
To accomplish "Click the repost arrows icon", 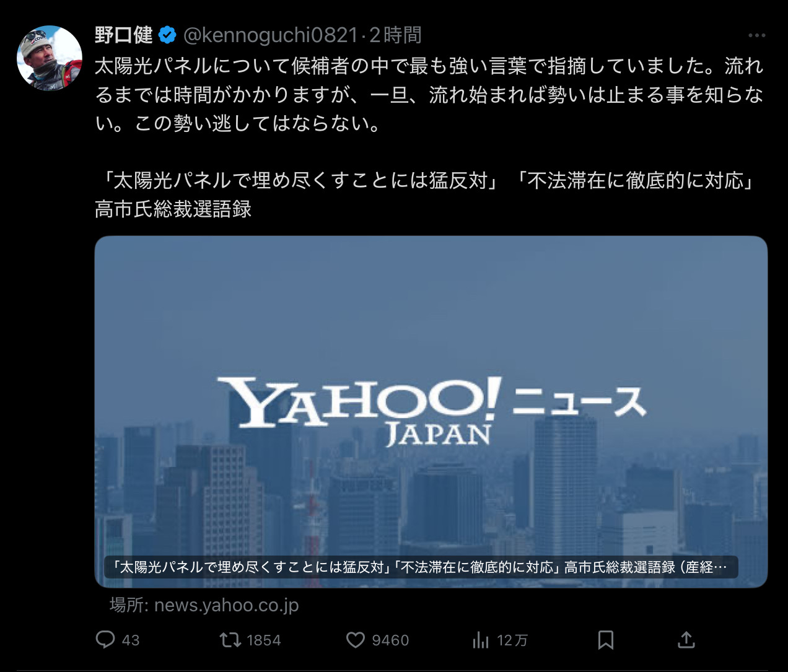I will 230,639.
